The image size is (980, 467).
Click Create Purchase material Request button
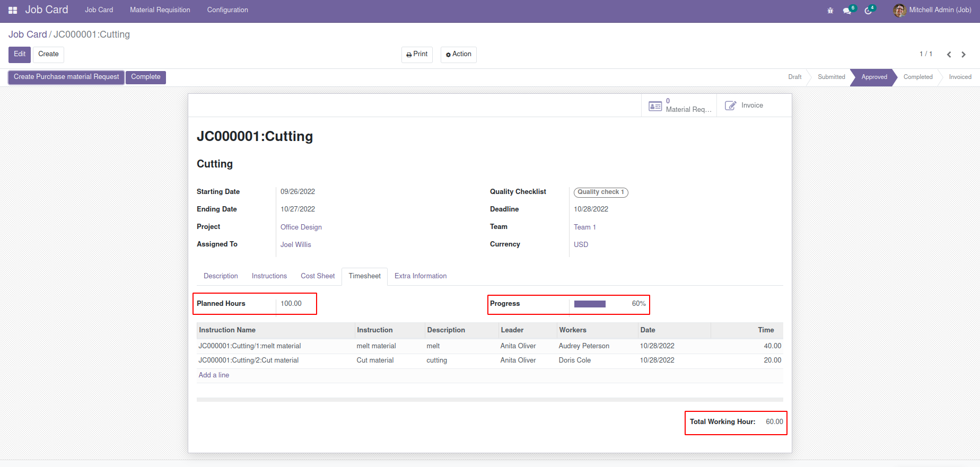point(66,77)
